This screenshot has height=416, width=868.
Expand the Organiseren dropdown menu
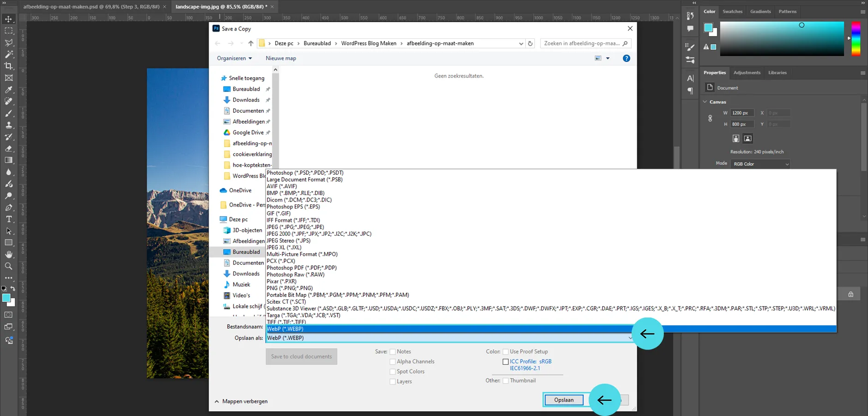234,58
